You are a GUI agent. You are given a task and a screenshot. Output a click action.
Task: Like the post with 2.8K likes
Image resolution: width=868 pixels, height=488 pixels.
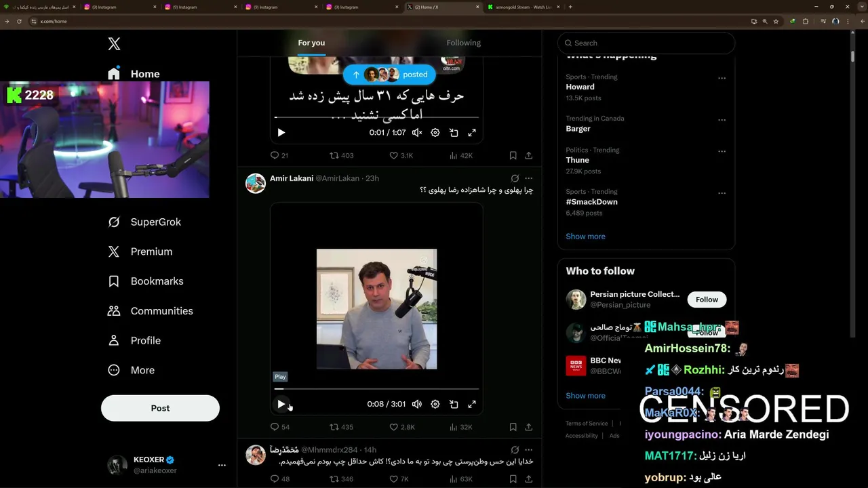401,427
